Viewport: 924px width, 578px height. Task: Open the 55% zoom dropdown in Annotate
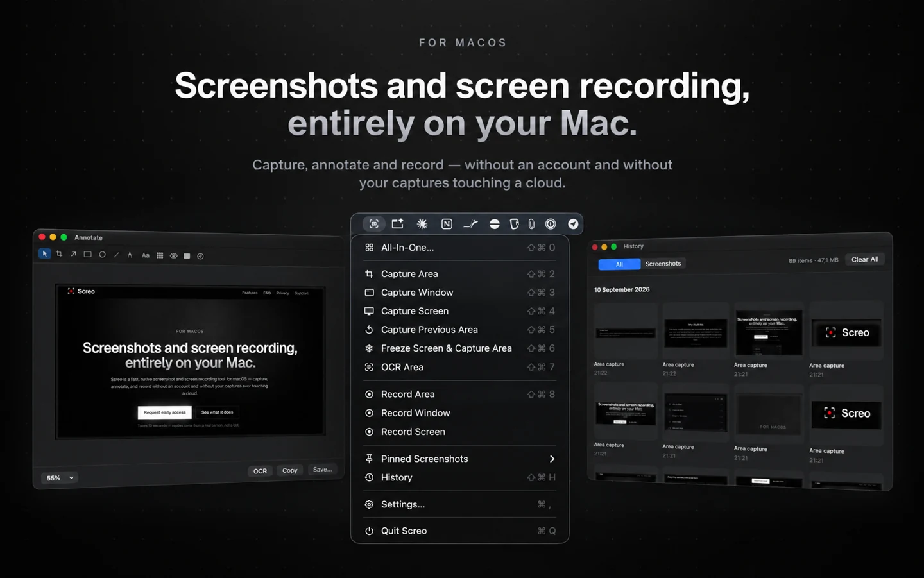60,478
